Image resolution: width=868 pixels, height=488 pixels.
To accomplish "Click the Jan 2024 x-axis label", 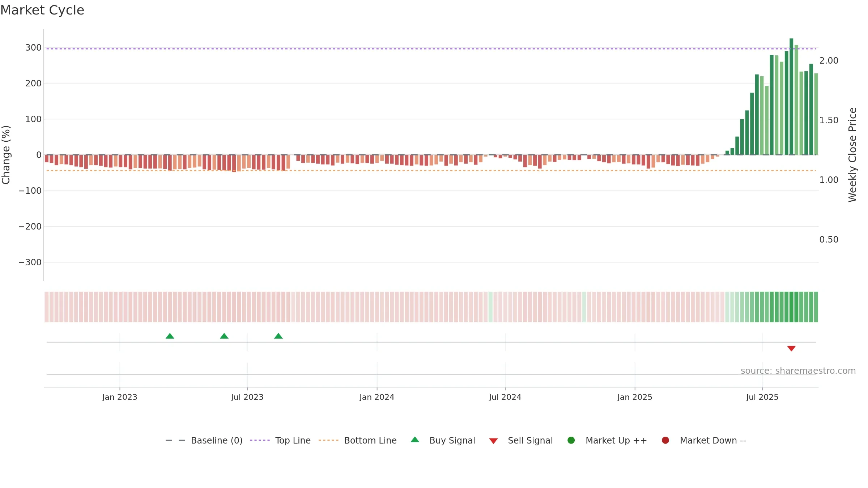I will point(377,397).
